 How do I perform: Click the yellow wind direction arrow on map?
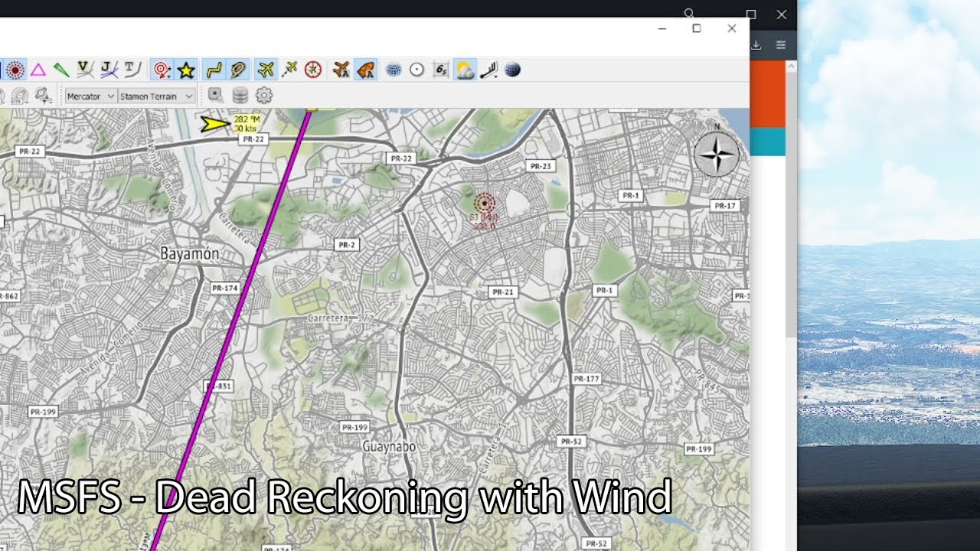point(215,123)
